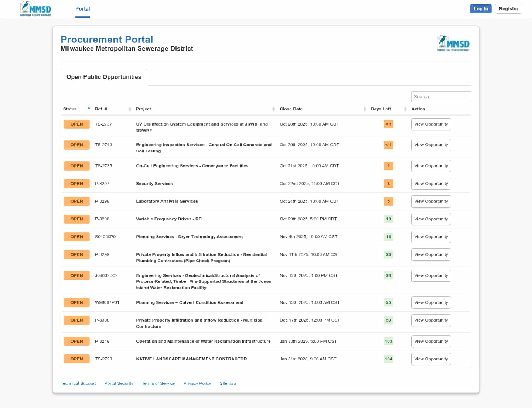Go to the Sitemap link
The width and height of the screenshot is (532, 408).
(x=228, y=383)
